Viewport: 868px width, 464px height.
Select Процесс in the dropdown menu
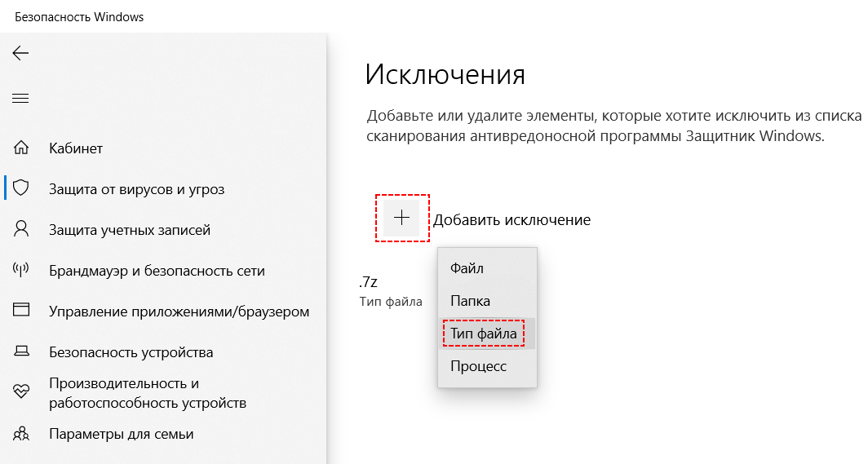click(x=478, y=367)
